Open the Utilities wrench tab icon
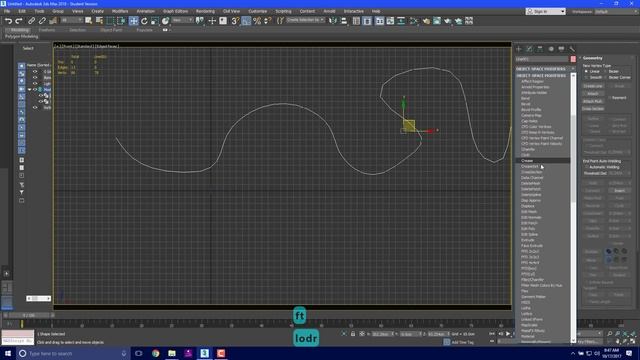 click(x=572, y=49)
